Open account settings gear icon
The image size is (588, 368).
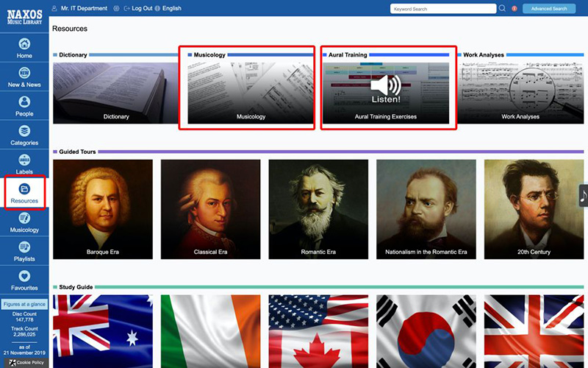[115, 9]
